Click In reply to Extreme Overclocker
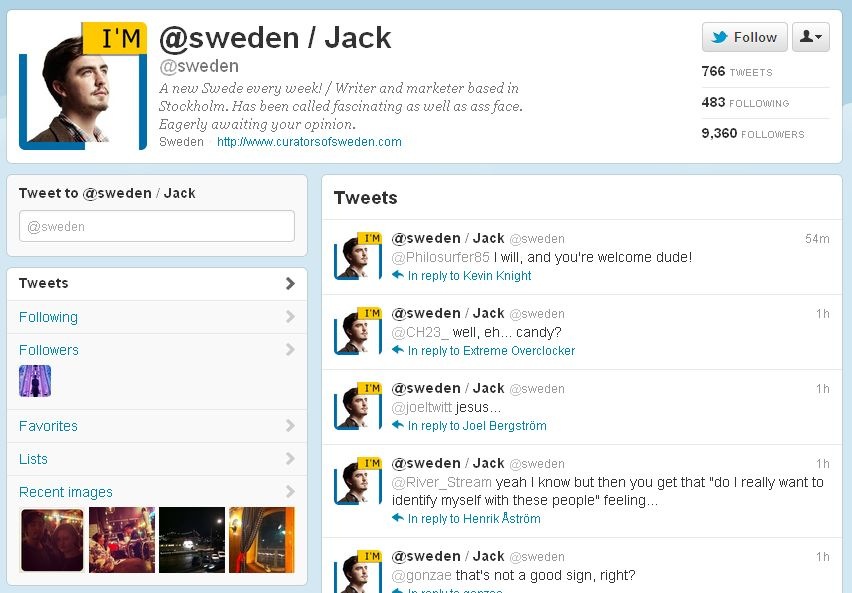 [x=491, y=351]
